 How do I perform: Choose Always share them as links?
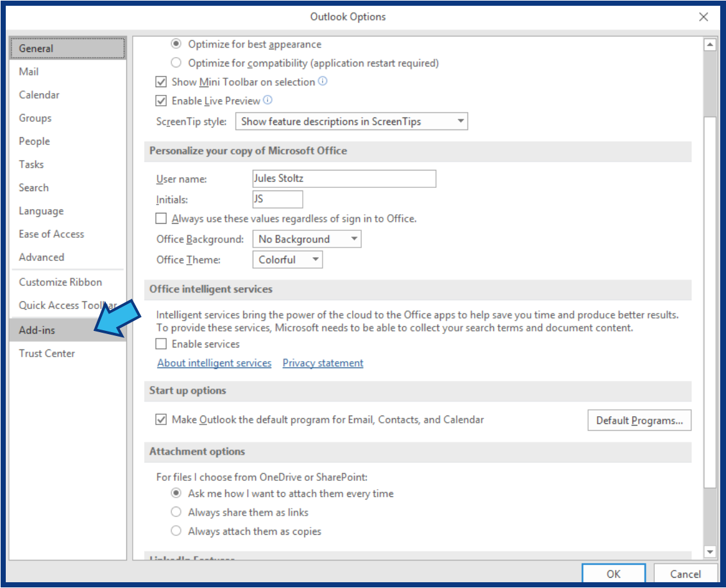tap(176, 512)
